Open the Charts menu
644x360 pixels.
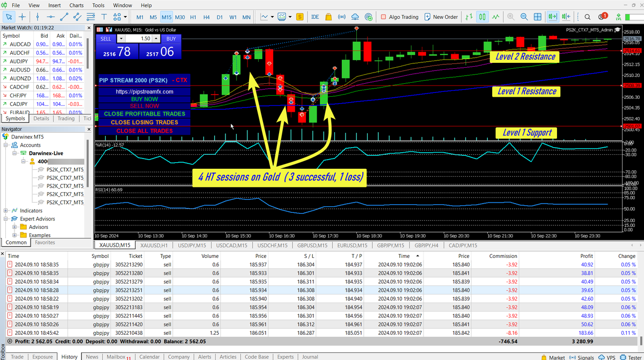(x=77, y=5)
